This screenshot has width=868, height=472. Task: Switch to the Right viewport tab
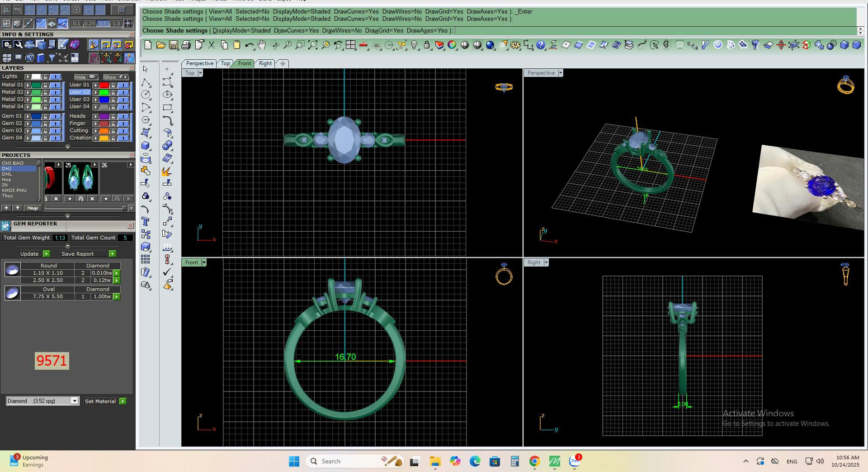pos(265,63)
